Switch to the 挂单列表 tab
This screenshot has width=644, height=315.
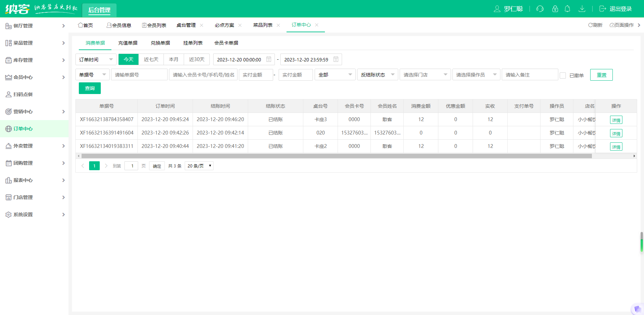(193, 43)
